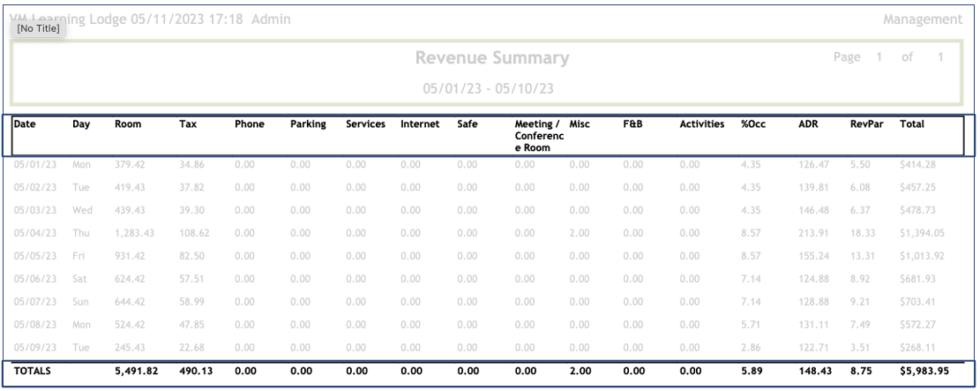Click the Parking column header
The width and height of the screenshot is (980, 391).
tap(307, 125)
